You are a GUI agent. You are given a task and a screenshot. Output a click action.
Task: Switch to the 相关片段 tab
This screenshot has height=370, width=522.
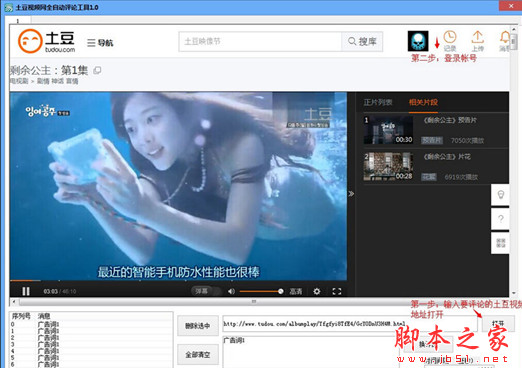(423, 102)
